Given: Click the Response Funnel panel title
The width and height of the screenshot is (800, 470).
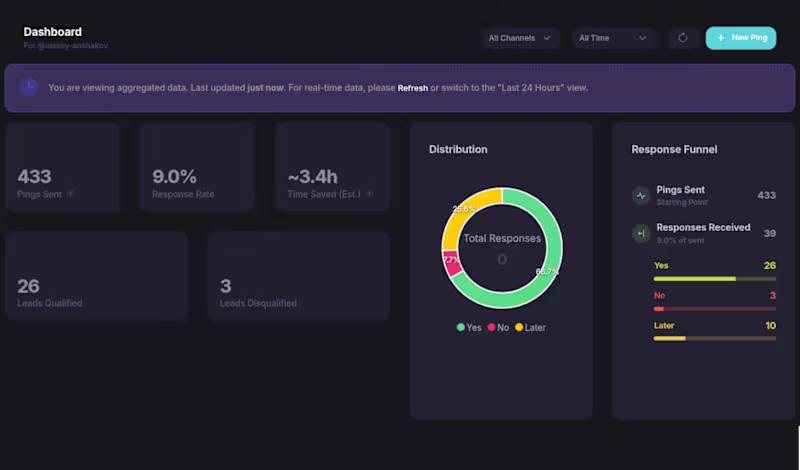Looking at the screenshot, I should point(674,150).
